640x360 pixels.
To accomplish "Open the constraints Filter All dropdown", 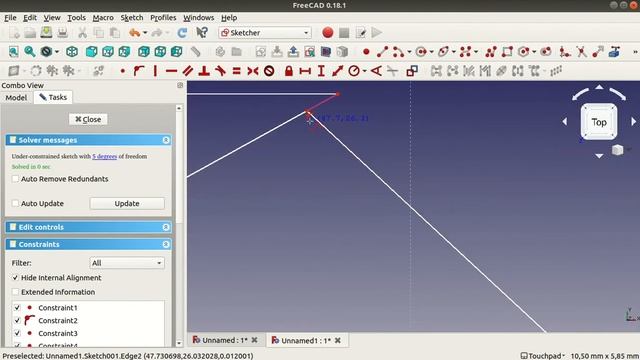I will [x=127, y=263].
